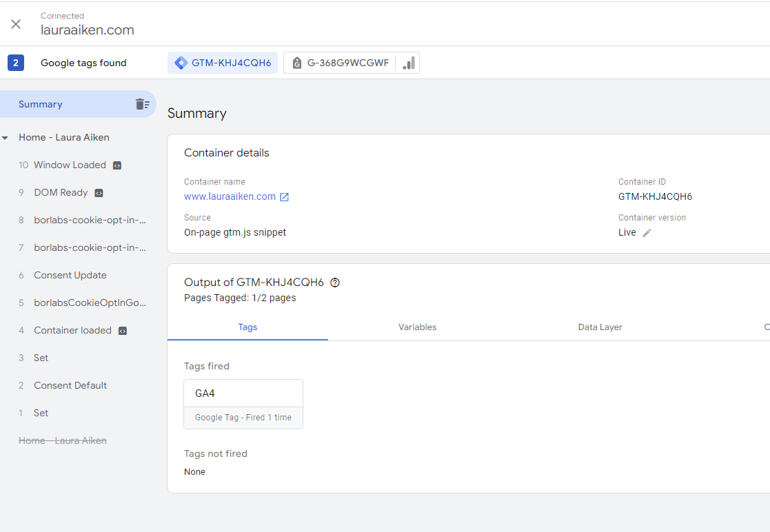Select the Consent Default event

[x=70, y=385]
